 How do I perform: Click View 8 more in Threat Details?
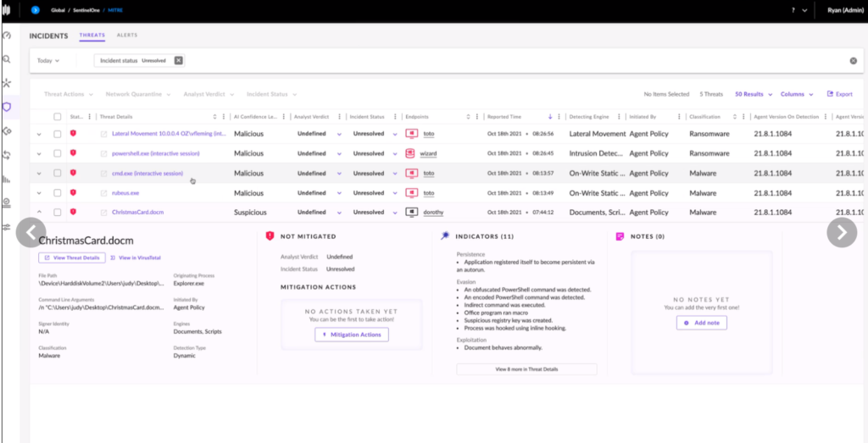[526, 369]
